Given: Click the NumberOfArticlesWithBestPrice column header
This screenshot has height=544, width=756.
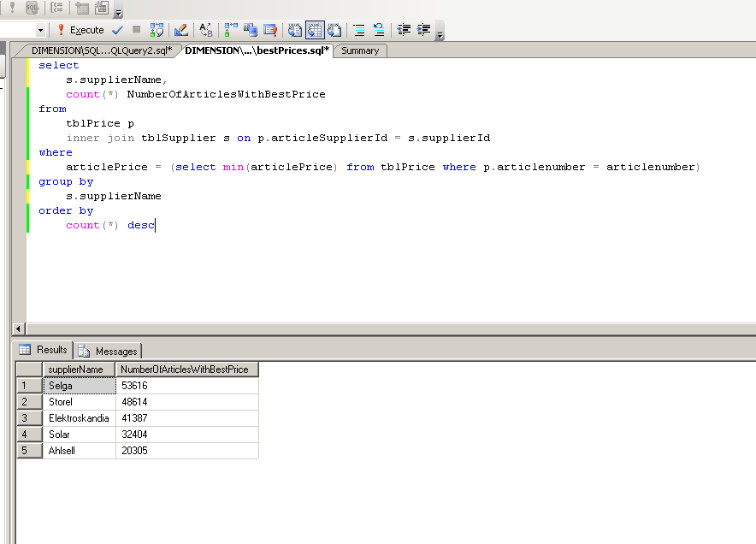Looking at the screenshot, I should (x=187, y=370).
